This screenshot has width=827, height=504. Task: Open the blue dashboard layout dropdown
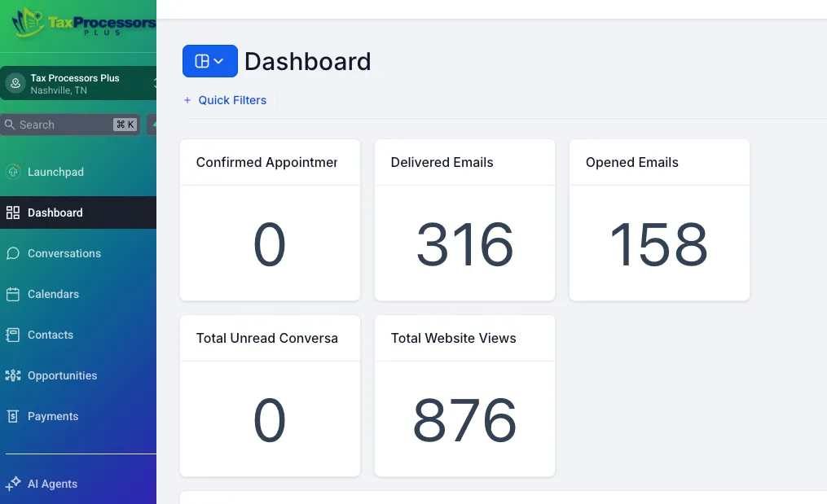tap(210, 61)
